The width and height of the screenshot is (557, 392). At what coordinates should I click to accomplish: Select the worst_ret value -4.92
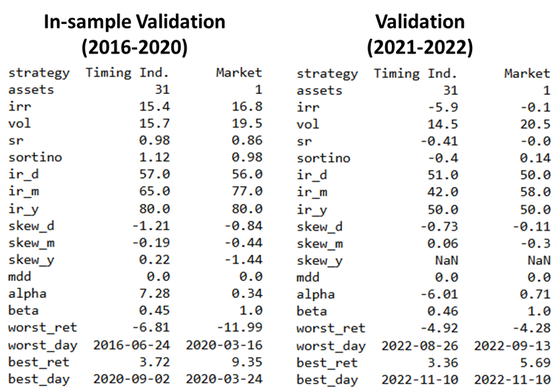439,328
